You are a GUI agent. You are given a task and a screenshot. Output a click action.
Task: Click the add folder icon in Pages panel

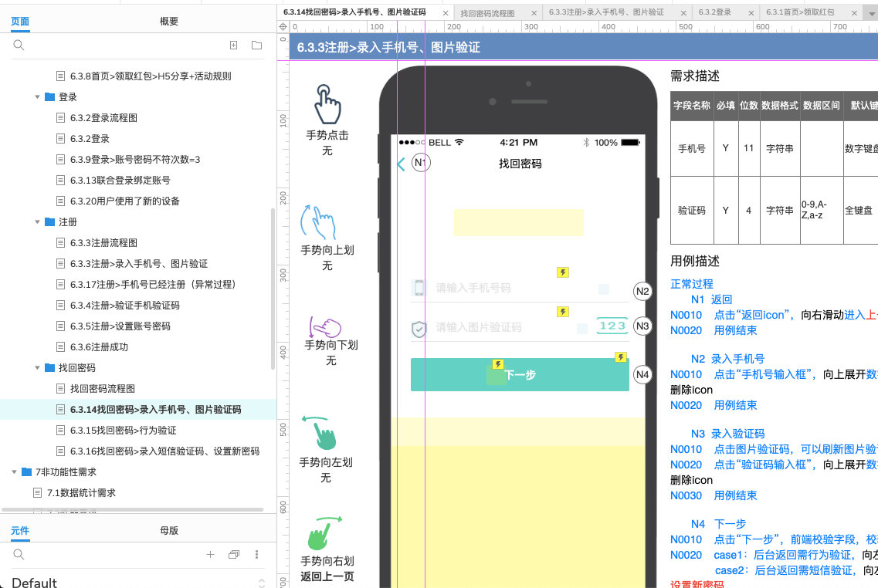pos(256,46)
